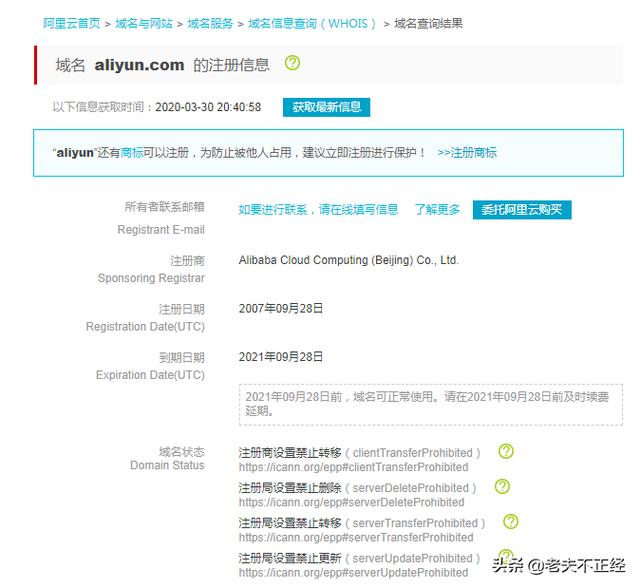
Task: Click the Registration Date(UTC) label
Action: 145,327
